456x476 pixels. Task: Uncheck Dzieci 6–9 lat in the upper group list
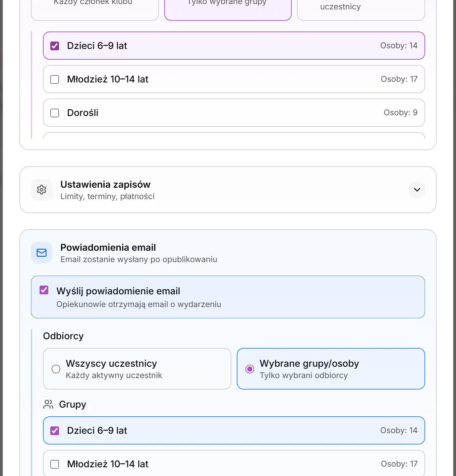coord(55,46)
